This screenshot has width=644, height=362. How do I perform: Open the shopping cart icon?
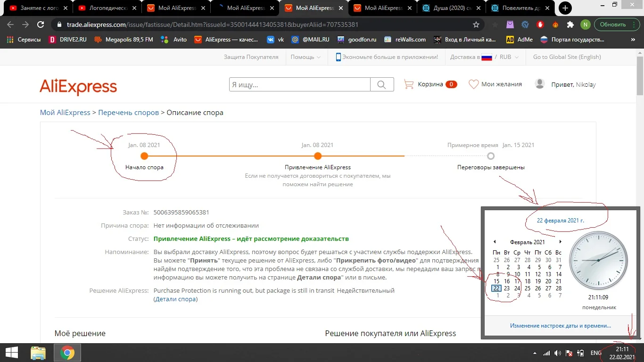408,84
